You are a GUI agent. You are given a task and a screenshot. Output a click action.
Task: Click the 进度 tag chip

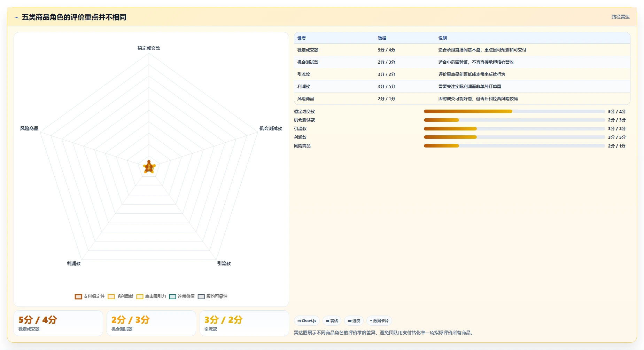pos(354,321)
